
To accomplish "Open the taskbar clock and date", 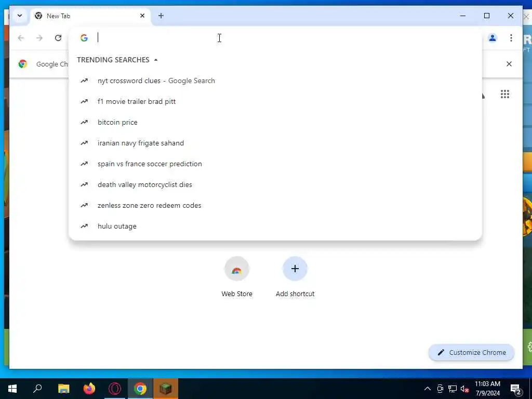I will click(x=487, y=389).
